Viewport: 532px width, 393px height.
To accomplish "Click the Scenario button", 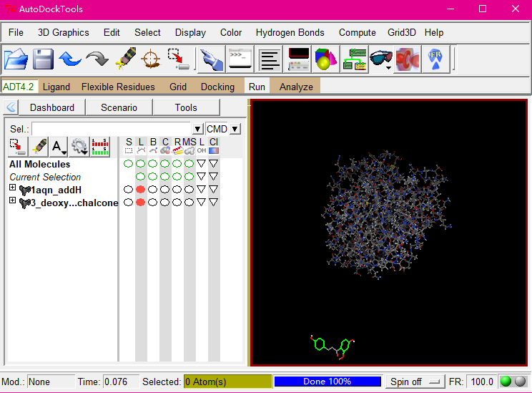I will (x=119, y=107).
